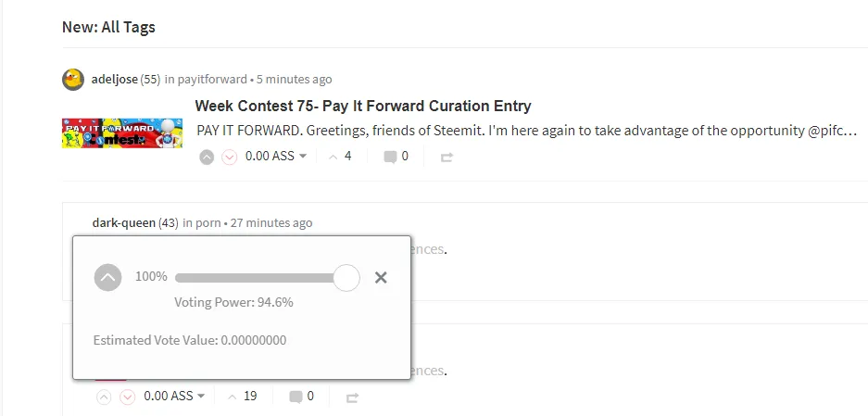Screen dimensions: 868x416
Task: Downvote the bottom post with 19 votes
Action: [128, 397]
